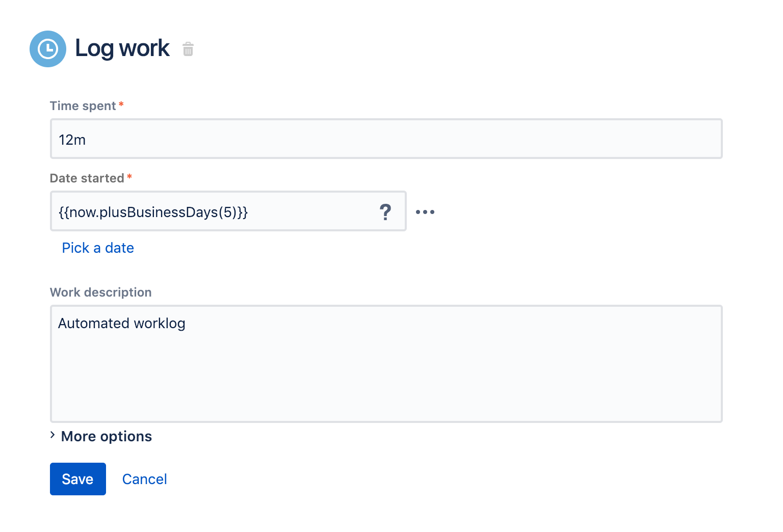Viewport: 783px width, 532px height.
Task: Open the question mark help in Date started
Action: pos(385,212)
